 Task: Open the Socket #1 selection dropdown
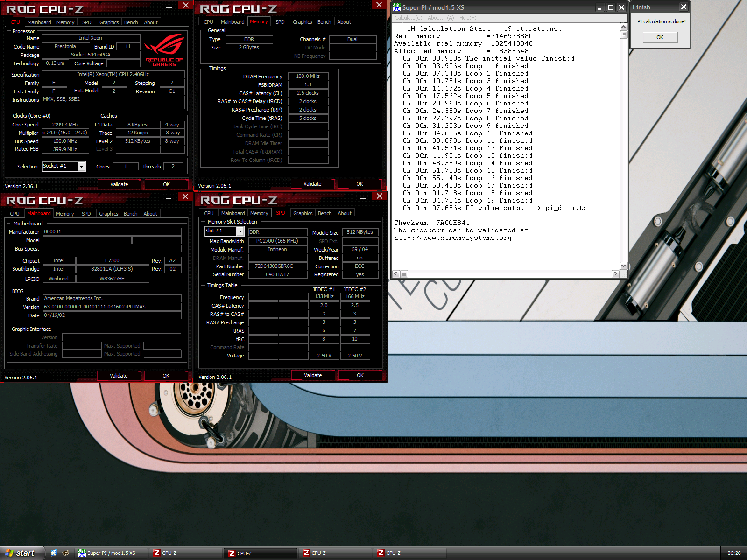[x=81, y=166]
